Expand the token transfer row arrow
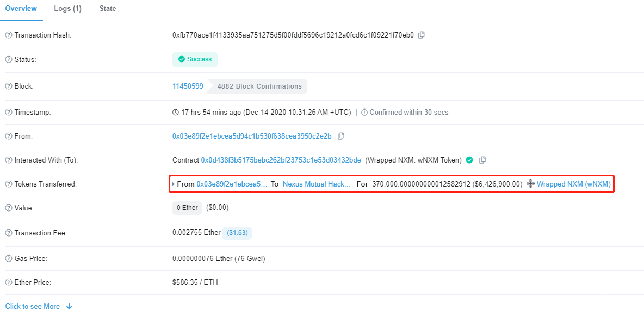Screen dimensions: 644x317 pos(174,184)
